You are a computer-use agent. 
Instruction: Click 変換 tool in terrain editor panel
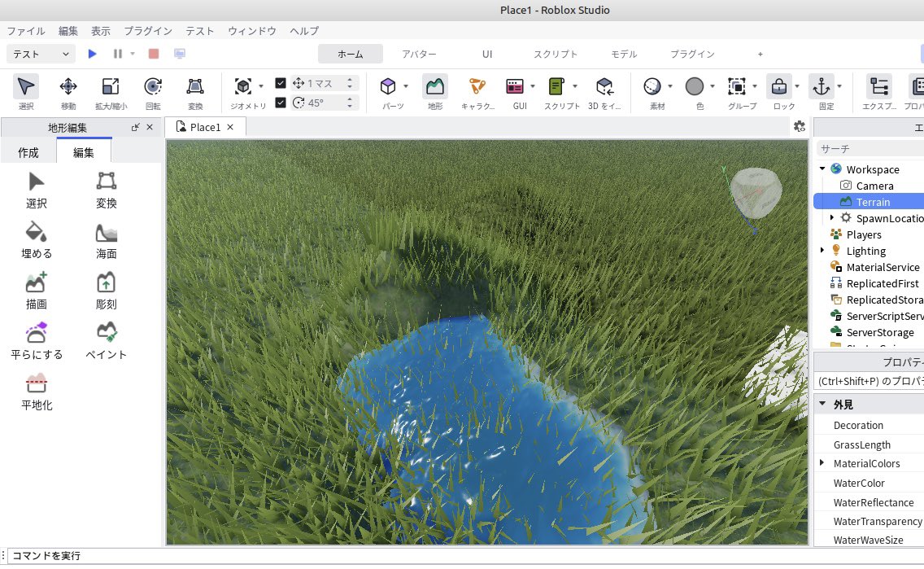107,190
